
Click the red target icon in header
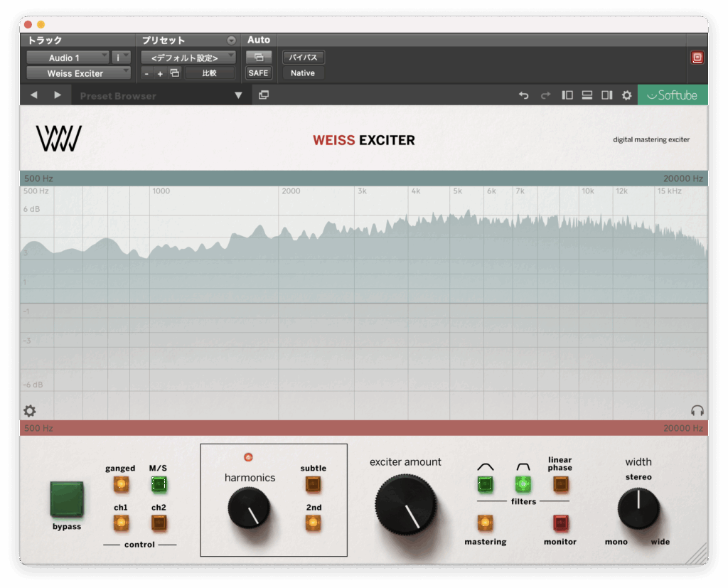[x=697, y=58]
